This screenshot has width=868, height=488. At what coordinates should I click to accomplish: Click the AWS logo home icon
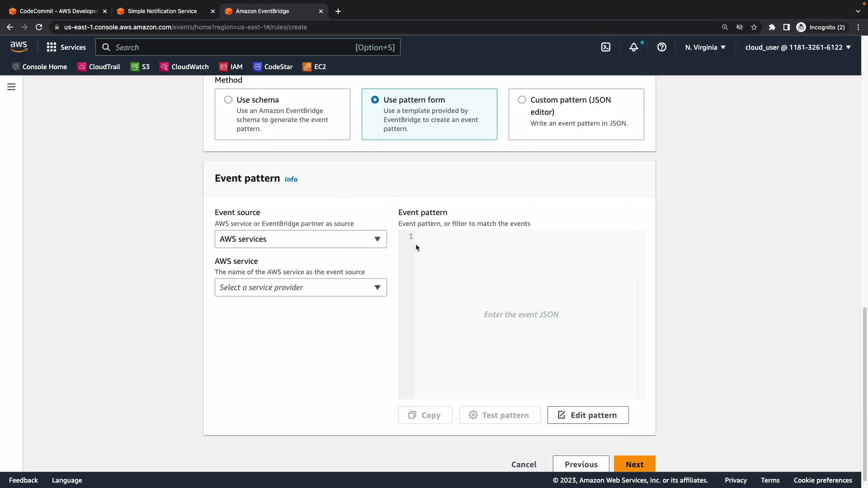click(x=19, y=47)
